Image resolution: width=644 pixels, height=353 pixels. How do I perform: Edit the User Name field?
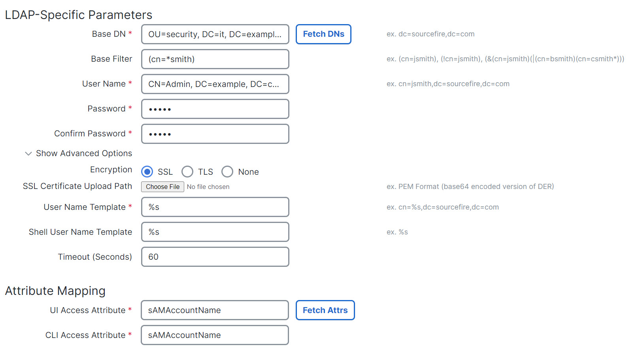(215, 84)
